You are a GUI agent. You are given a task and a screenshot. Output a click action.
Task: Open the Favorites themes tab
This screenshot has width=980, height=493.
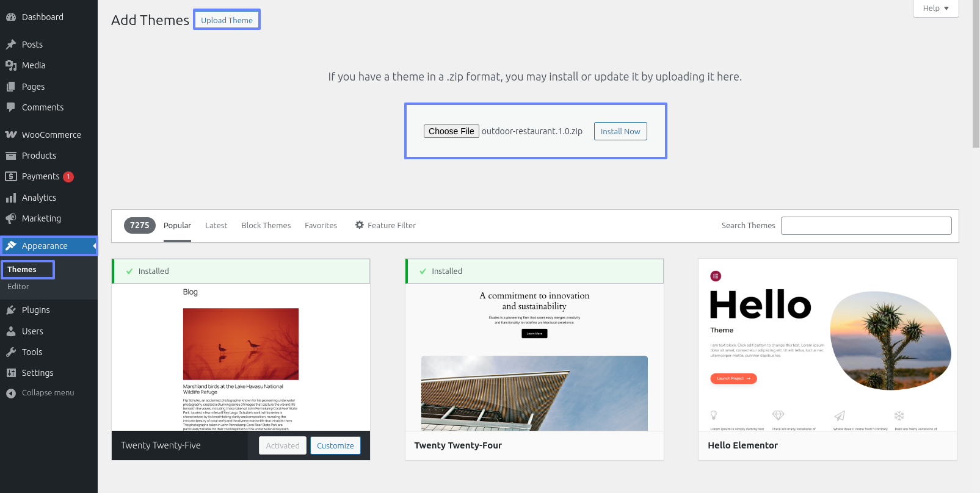[321, 226]
